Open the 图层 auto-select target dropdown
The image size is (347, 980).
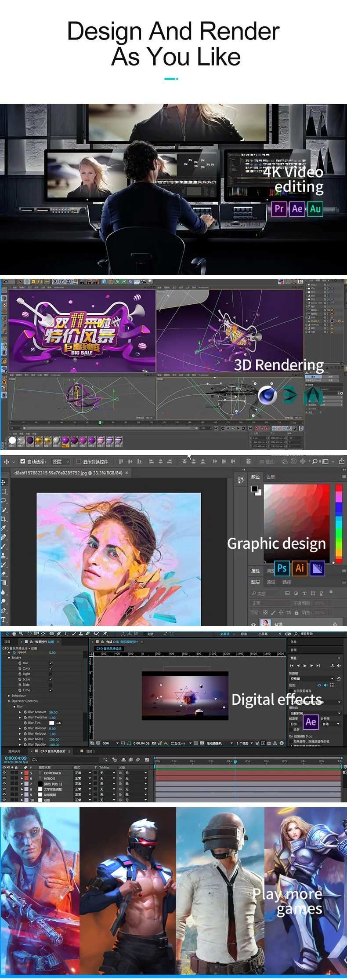pos(61,462)
